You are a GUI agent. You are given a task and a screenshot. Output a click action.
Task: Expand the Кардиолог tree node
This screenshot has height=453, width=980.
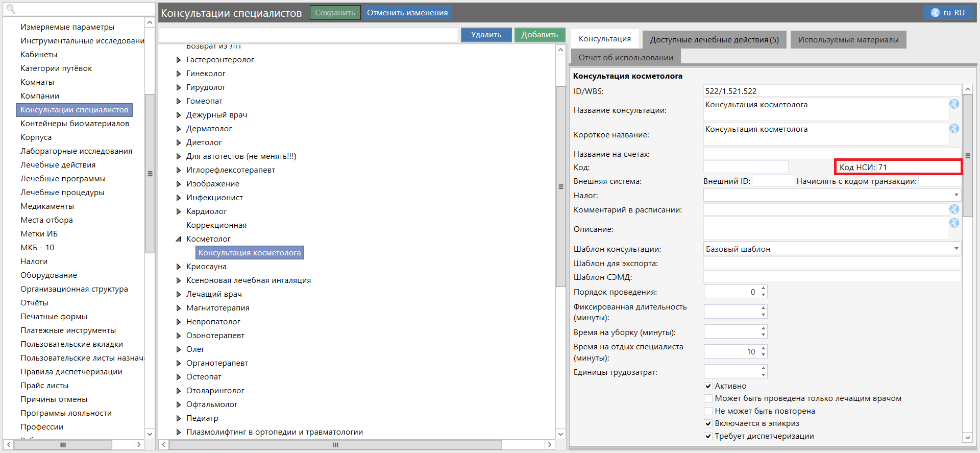pos(179,211)
